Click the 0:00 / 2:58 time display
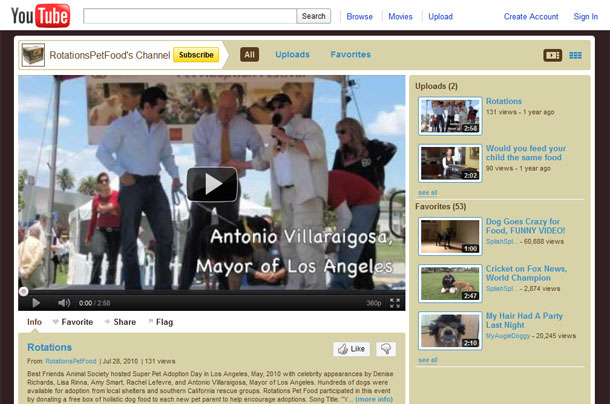Viewport: 610px width, 404px height. click(x=95, y=303)
